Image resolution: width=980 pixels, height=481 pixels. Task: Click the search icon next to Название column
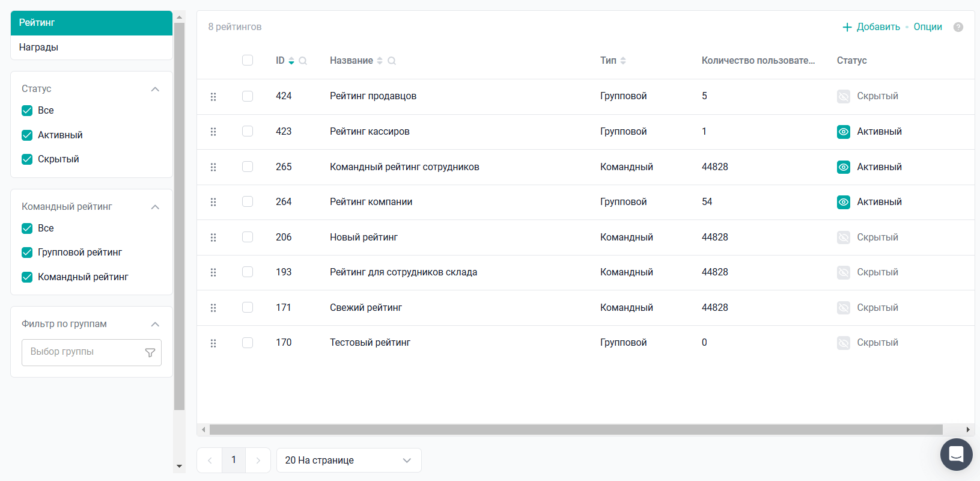pos(392,61)
